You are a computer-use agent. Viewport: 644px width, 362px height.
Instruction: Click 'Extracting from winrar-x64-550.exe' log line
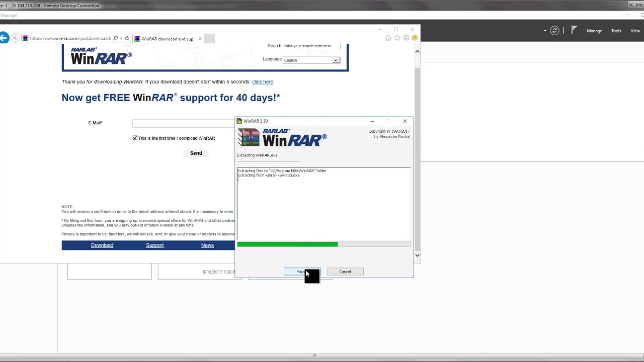tap(269, 175)
